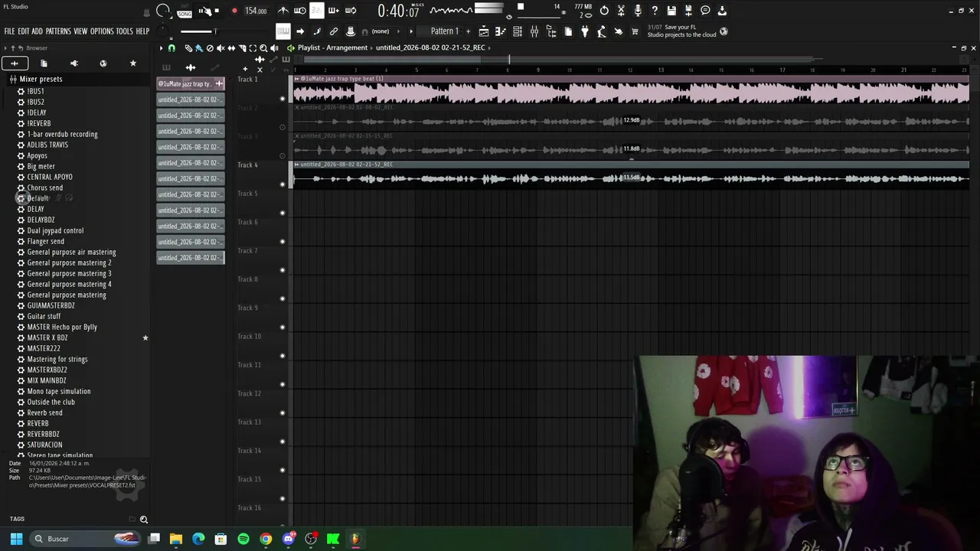Open the Piano roll view icon

click(501, 31)
